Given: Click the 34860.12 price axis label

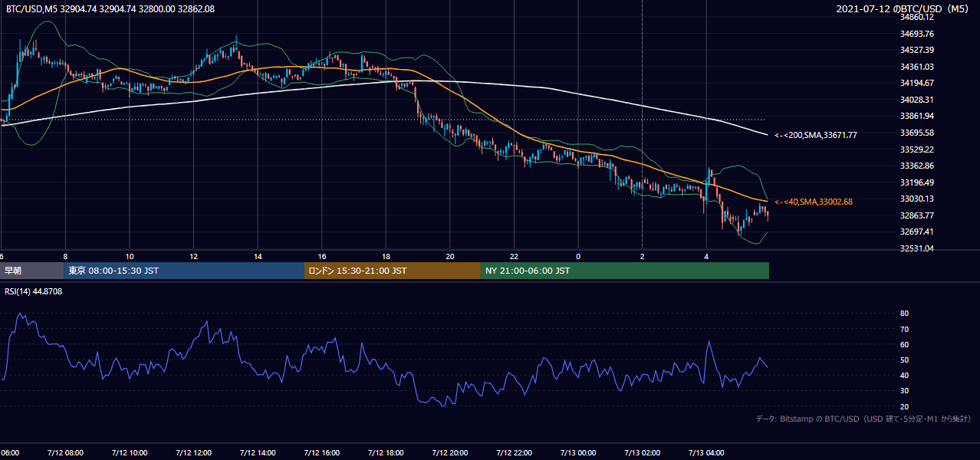Looking at the screenshot, I should [916, 17].
